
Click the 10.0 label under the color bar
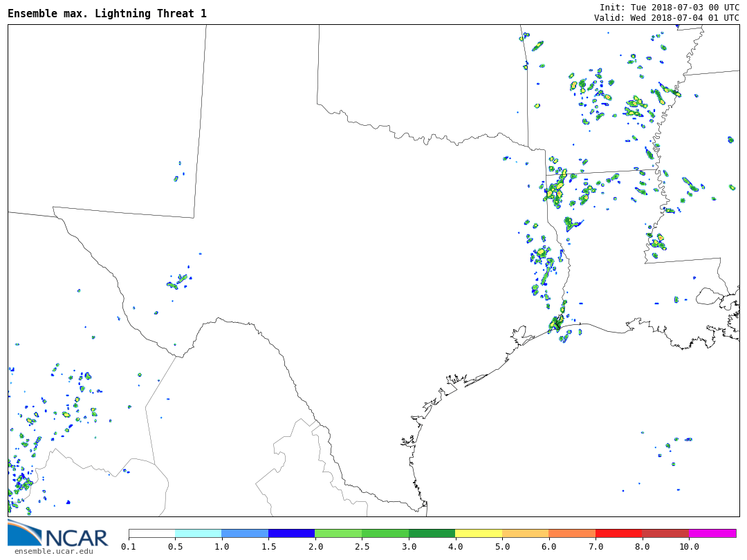click(688, 547)
